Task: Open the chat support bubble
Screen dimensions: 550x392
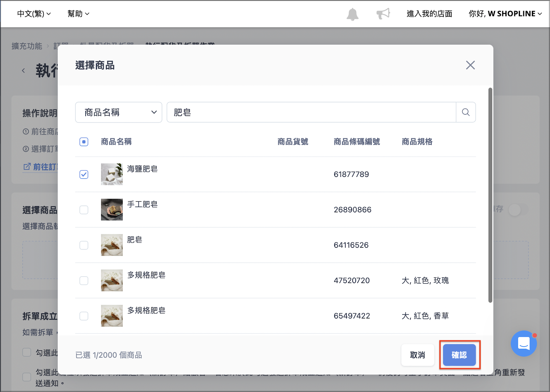Action: (524, 343)
